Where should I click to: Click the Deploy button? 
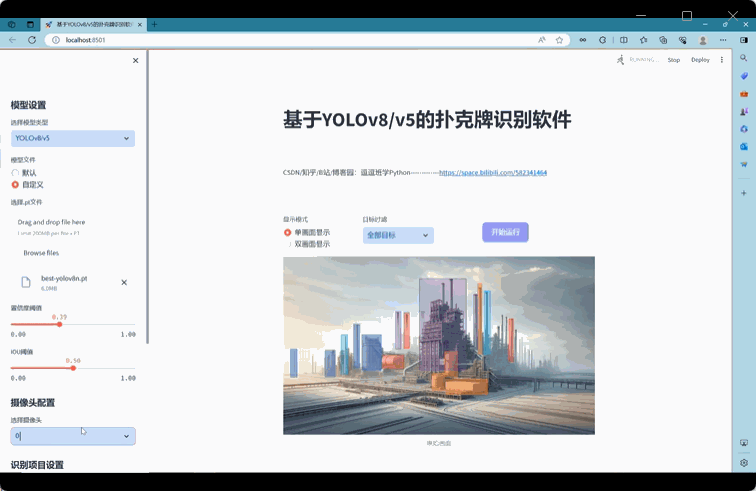coord(700,60)
